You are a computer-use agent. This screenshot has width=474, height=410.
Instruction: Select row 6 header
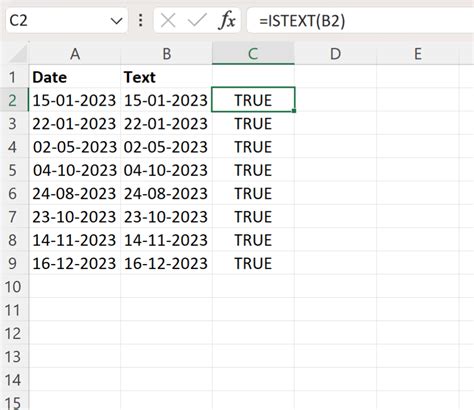tap(13, 193)
